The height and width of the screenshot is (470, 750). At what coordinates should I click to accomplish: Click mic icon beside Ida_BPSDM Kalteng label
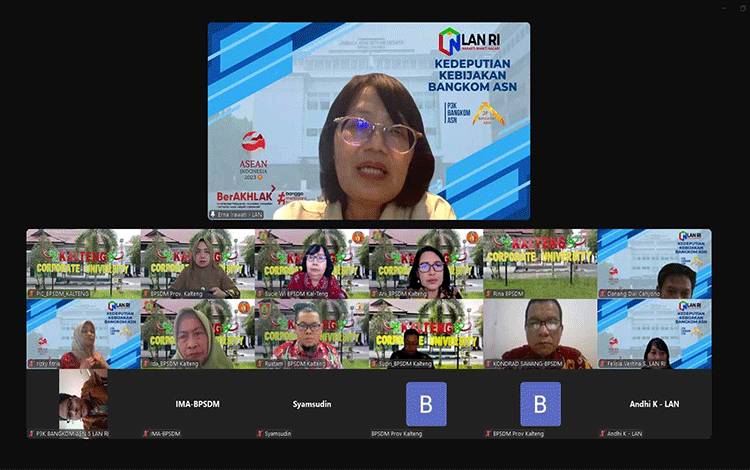(x=146, y=364)
